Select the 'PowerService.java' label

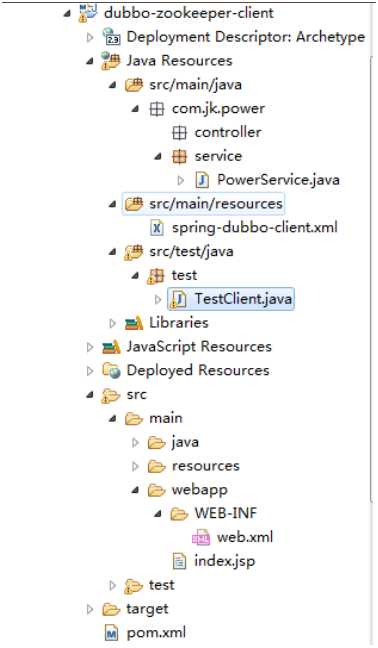(x=278, y=180)
